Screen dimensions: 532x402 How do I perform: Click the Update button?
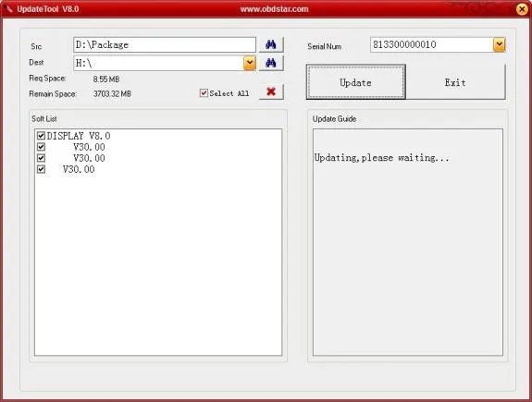coord(356,82)
